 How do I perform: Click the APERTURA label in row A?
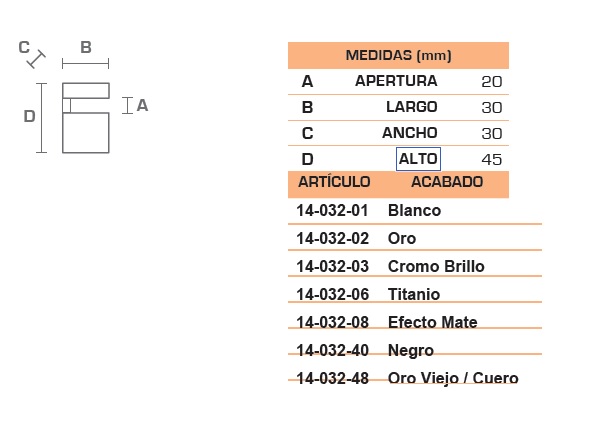click(x=396, y=81)
